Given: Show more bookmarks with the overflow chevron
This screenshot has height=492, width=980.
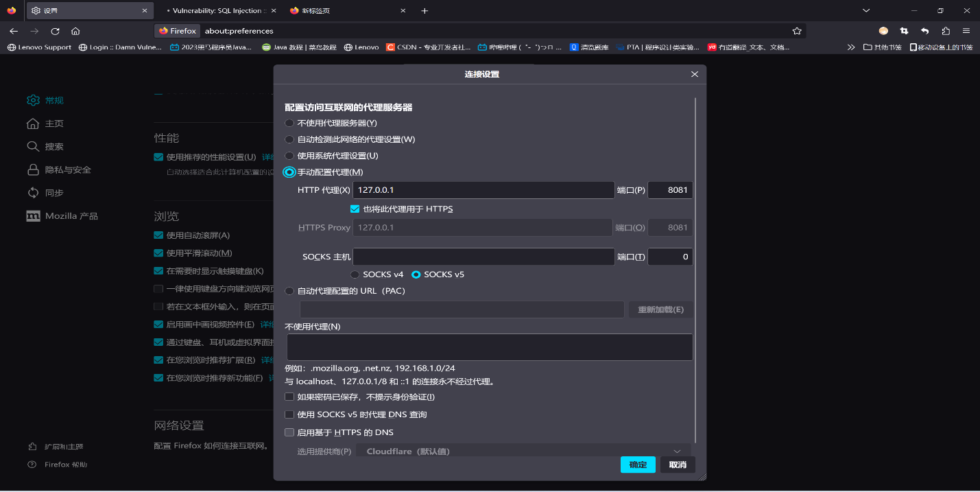Looking at the screenshot, I should coord(851,47).
